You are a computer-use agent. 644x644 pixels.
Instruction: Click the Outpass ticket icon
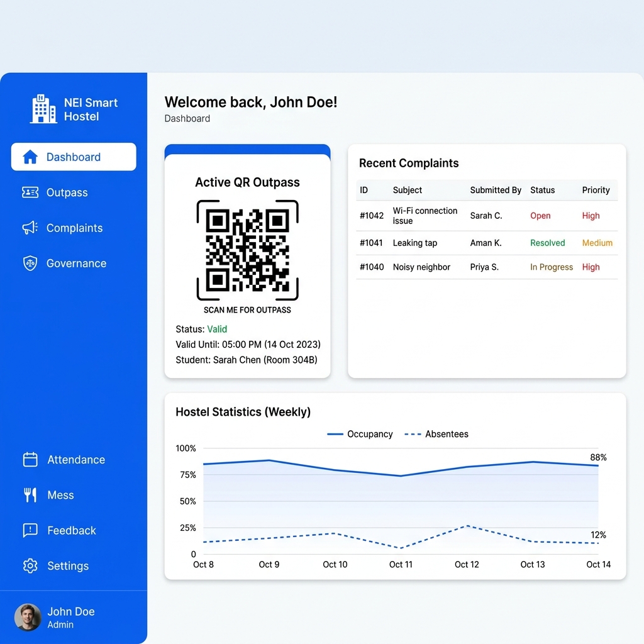pos(30,192)
